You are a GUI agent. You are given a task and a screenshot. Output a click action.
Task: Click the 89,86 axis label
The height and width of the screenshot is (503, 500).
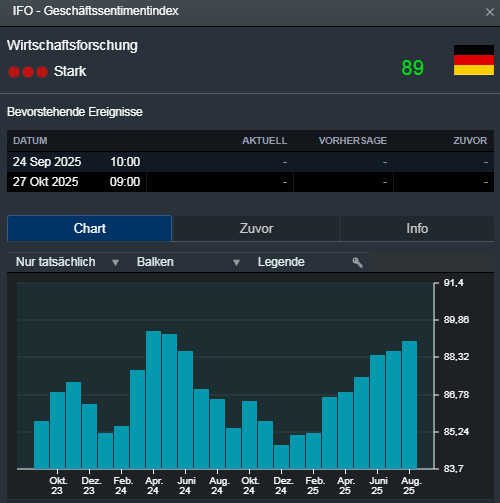[x=456, y=320]
